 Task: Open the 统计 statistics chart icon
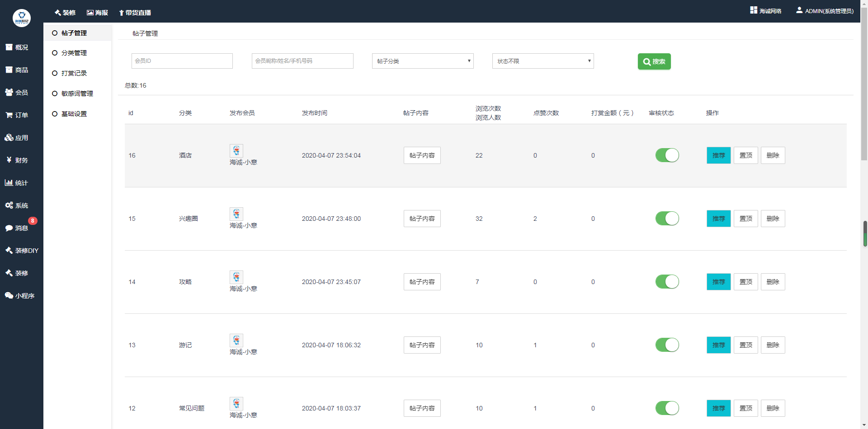[x=9, y=182]
